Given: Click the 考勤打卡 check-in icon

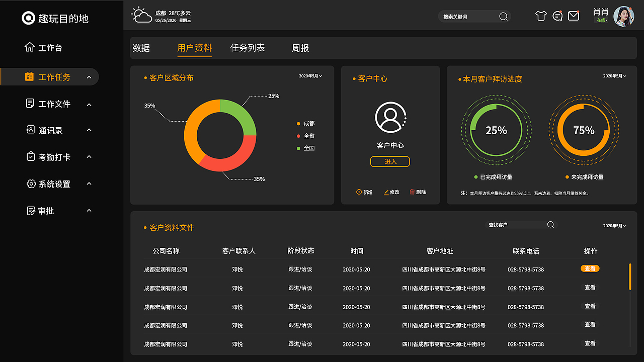Looking at the screenshot, I should click(31, 157).
